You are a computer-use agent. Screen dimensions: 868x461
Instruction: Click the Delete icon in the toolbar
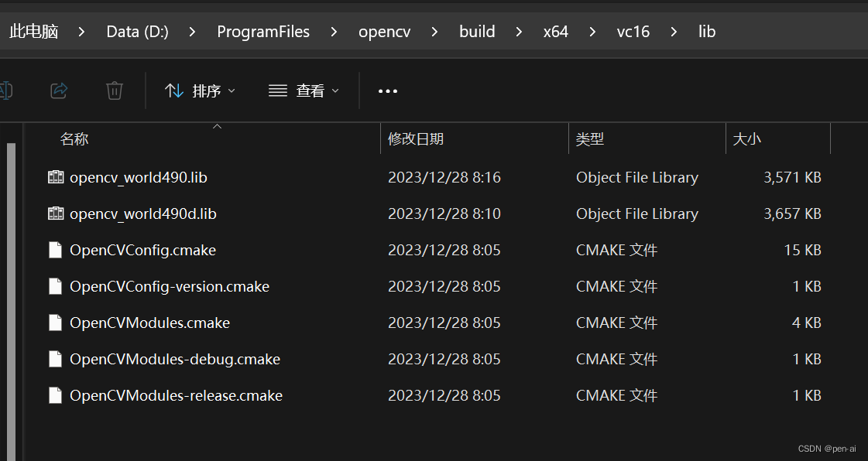click(x=115, y=90)
